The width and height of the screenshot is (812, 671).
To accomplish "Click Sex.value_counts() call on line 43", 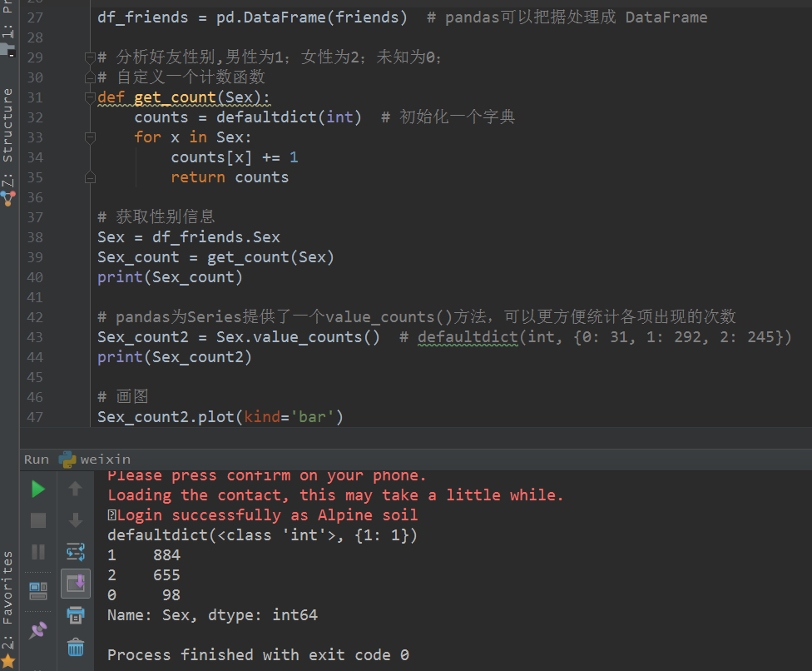I will coord(298,337).
